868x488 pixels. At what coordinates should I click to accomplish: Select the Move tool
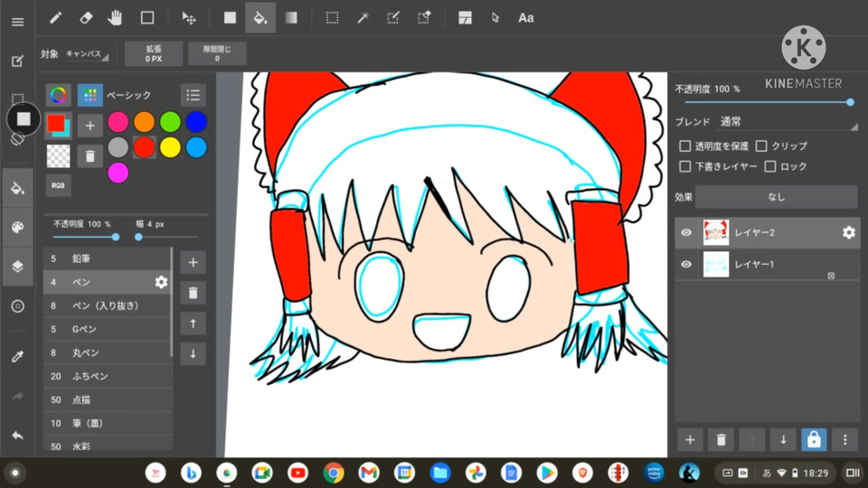click(x=189, y=18)
